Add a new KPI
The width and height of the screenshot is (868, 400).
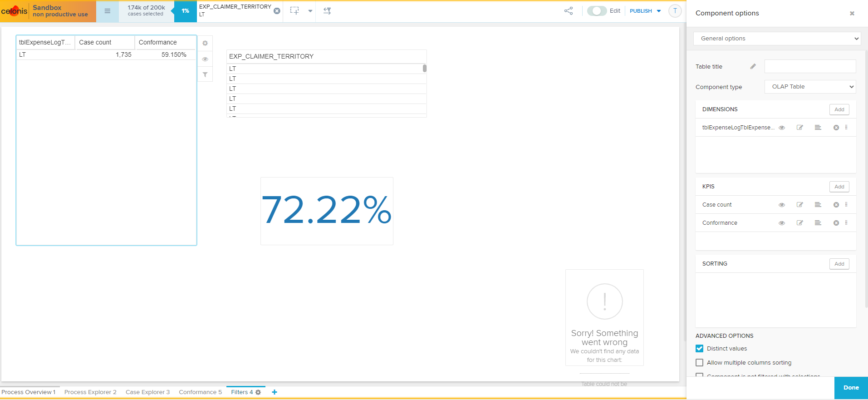tap(839, 187)
